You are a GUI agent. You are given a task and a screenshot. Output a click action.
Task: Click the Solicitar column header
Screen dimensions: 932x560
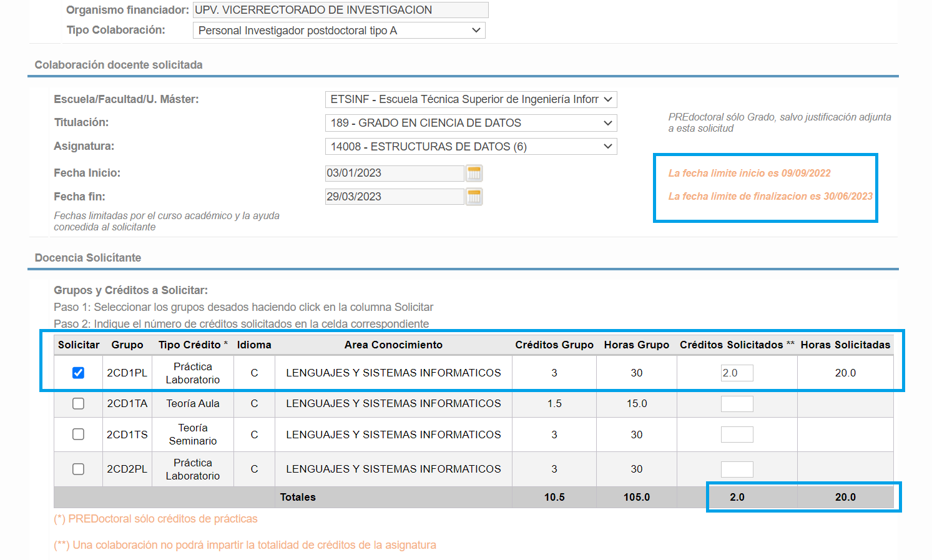(79, 345)
